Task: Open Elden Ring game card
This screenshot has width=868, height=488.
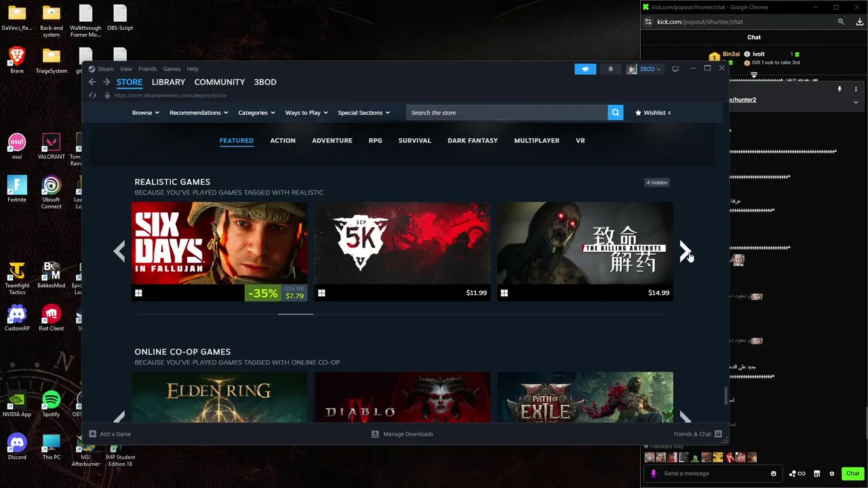Action: [x=219, y=397]
